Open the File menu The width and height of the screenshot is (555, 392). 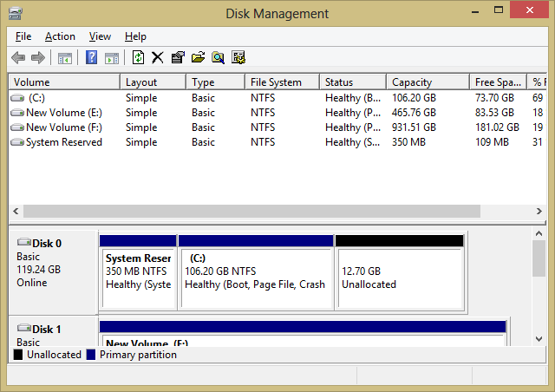23,36
